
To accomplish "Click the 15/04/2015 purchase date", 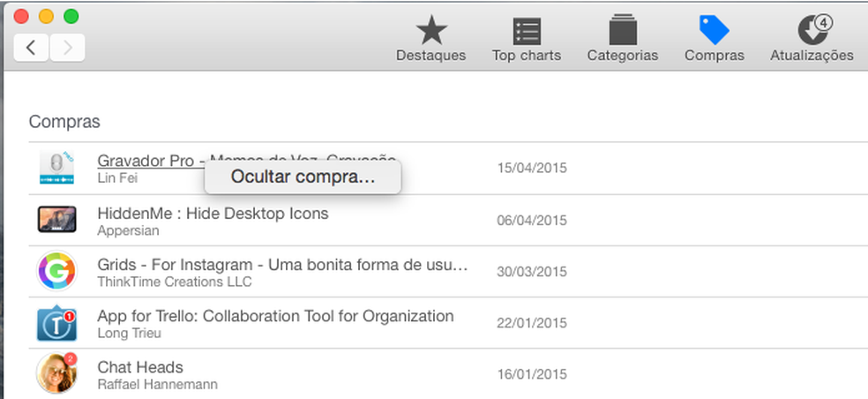I will [x=532, y=169].
